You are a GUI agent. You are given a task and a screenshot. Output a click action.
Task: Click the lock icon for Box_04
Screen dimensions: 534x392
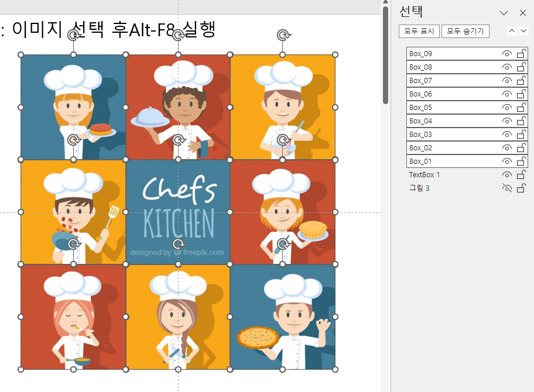coord(521,121)
